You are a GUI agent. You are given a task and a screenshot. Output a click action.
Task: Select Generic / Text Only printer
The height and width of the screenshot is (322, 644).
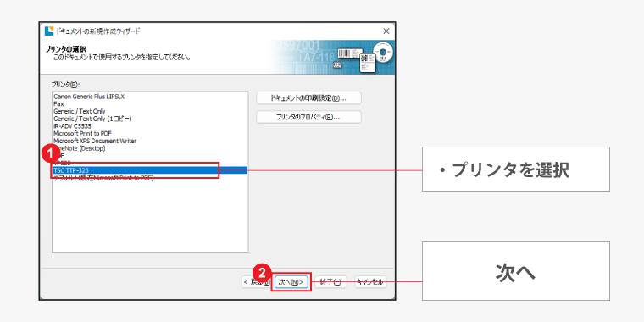[x=80, y=111]
